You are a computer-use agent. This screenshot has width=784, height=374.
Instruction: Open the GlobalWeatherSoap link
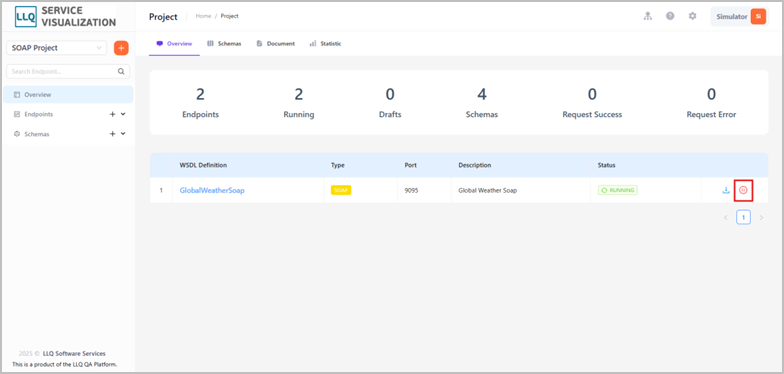pos(212,190)
